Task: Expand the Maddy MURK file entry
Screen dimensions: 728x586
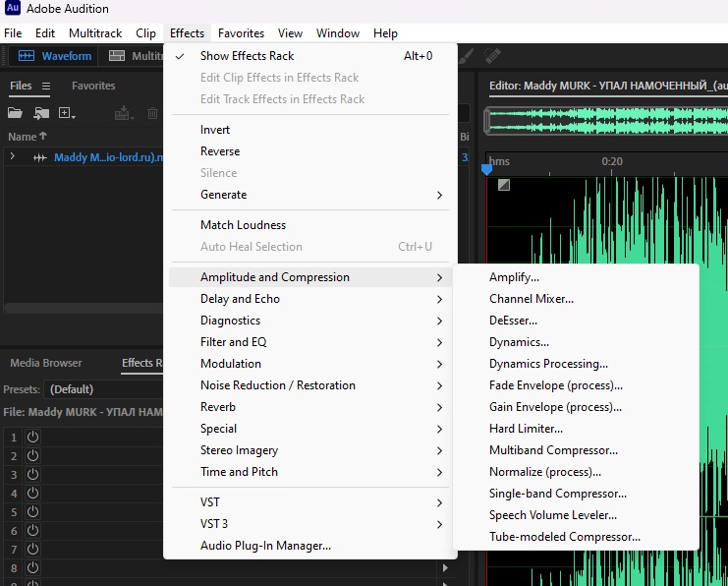Action: 13,157
